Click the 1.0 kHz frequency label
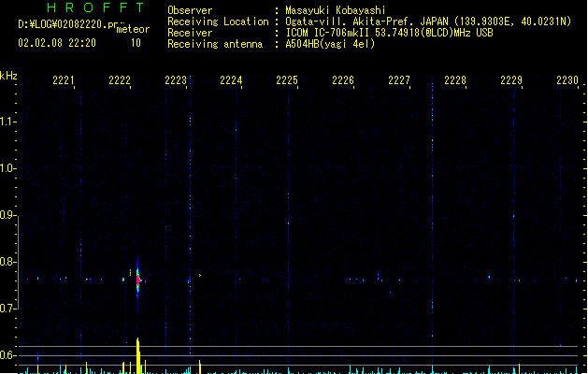Viewport: 588px width, 374px height. click(x=7, y=168)
